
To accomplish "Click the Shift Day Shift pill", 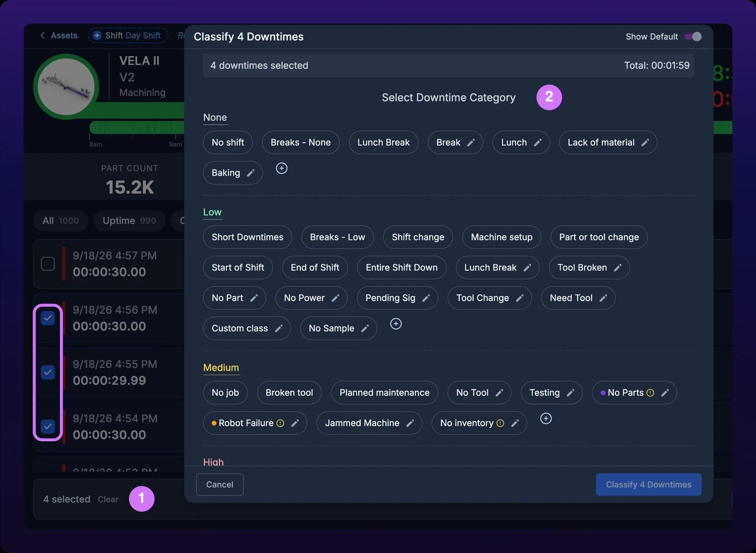I will tap(128, 35).
